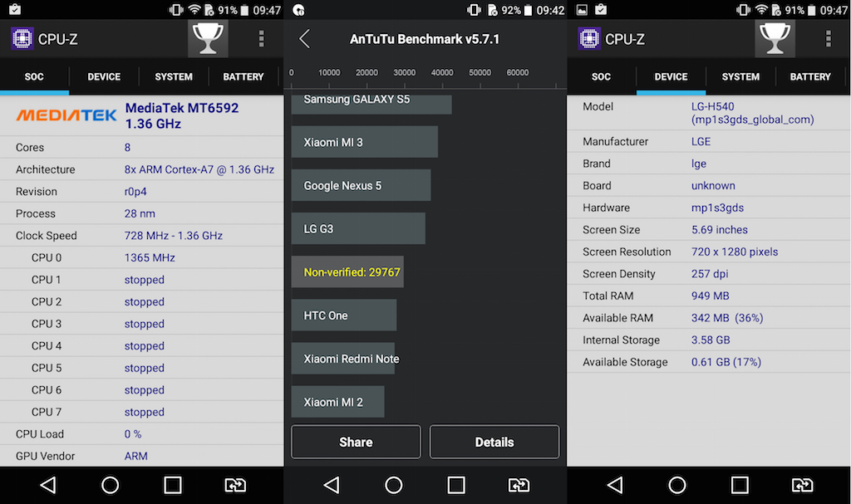
Task: Tap the Share button
Action: tap(356, 443)
